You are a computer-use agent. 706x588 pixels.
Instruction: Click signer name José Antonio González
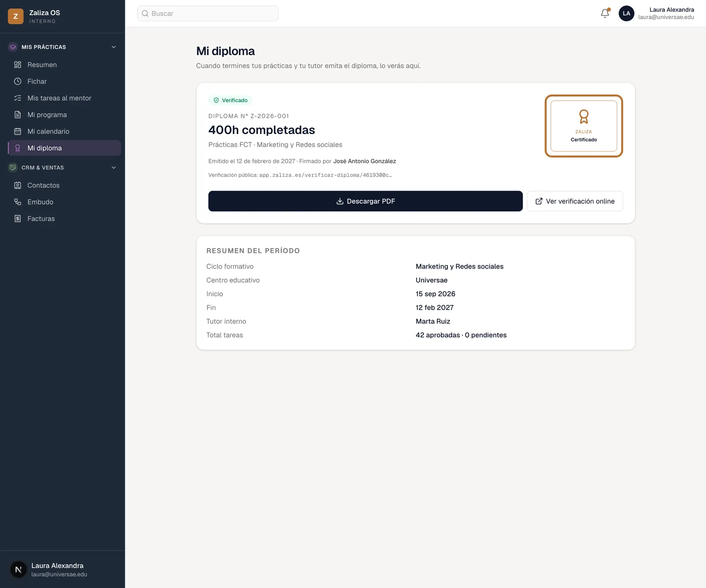[364, 161]
